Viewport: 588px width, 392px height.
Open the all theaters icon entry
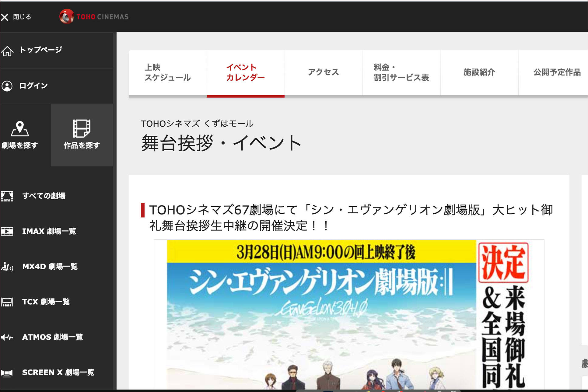[x=7, y=196]
